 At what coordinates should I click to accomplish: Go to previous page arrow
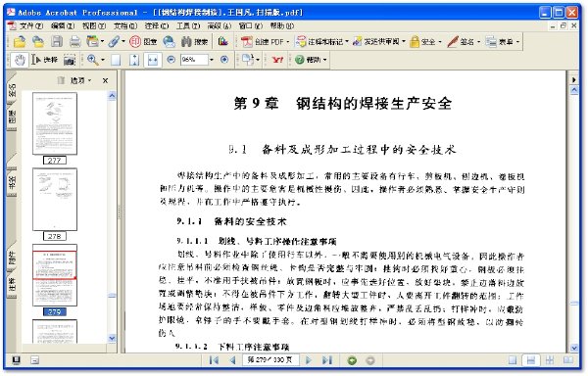(x=232, y=360)
